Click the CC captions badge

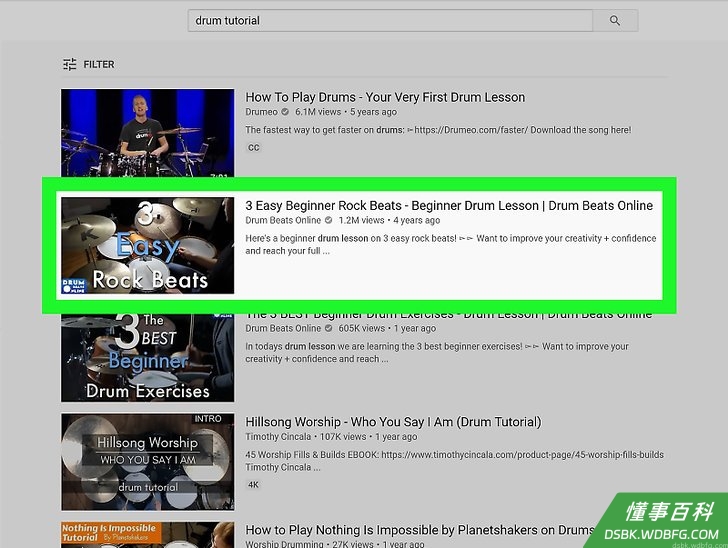[x=254, y=148]
